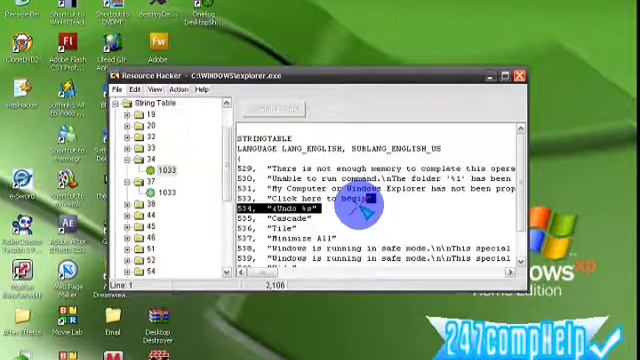The image size is (640, 360).
Task: Select the folder 51 tree item
Action: 151,249
